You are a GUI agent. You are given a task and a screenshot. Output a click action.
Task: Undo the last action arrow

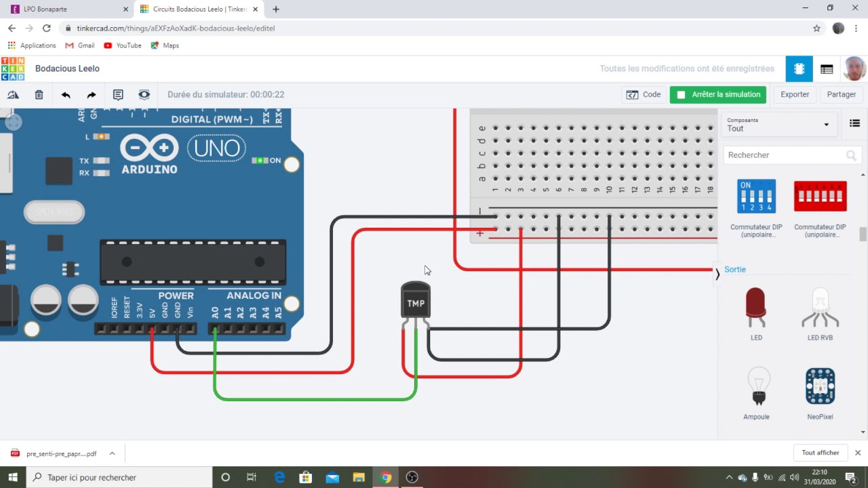[65, 95]
